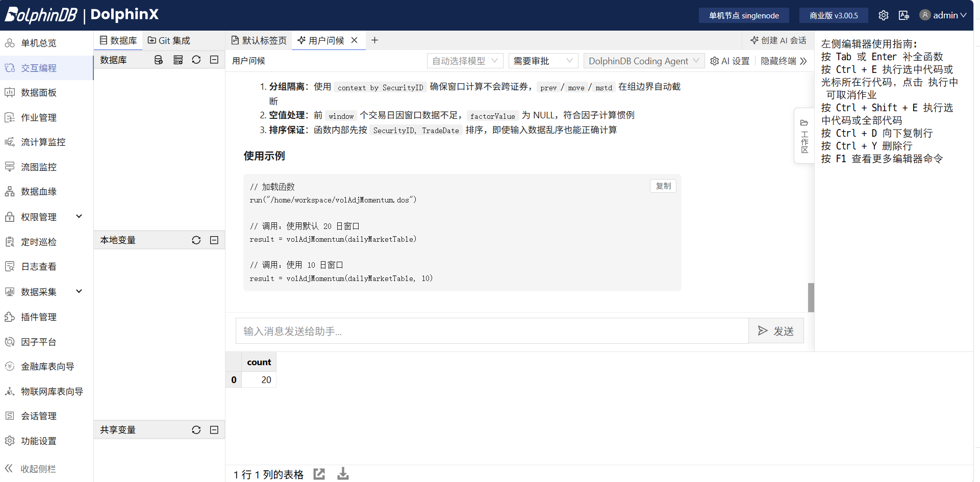Screen dimensions: 980x482
Task: Click the create database icon
Action: (159, 60)
